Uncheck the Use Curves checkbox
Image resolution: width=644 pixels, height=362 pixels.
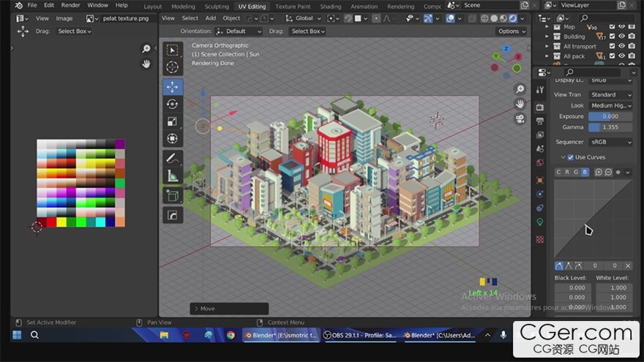click(x=570, y=157)
